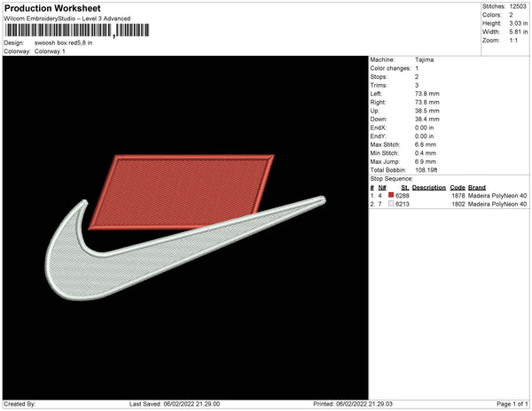This screenshot has width=532, height=411.
Task: Click the Description column header
Action: pyautogui.click(x=429, y=188)
